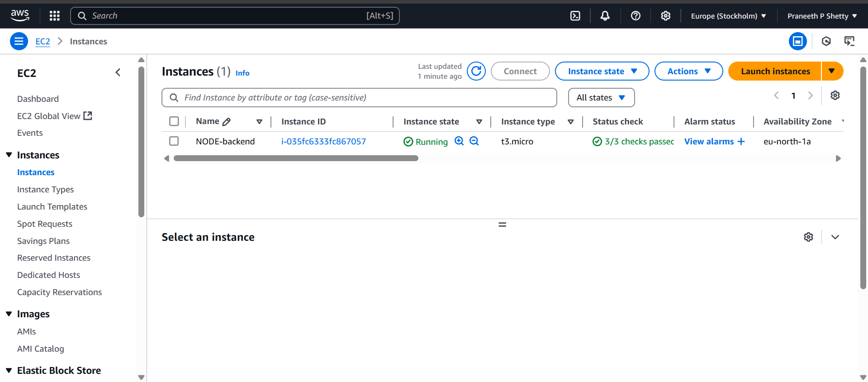Open Spot Requests in the sidebar

(45, 224)
